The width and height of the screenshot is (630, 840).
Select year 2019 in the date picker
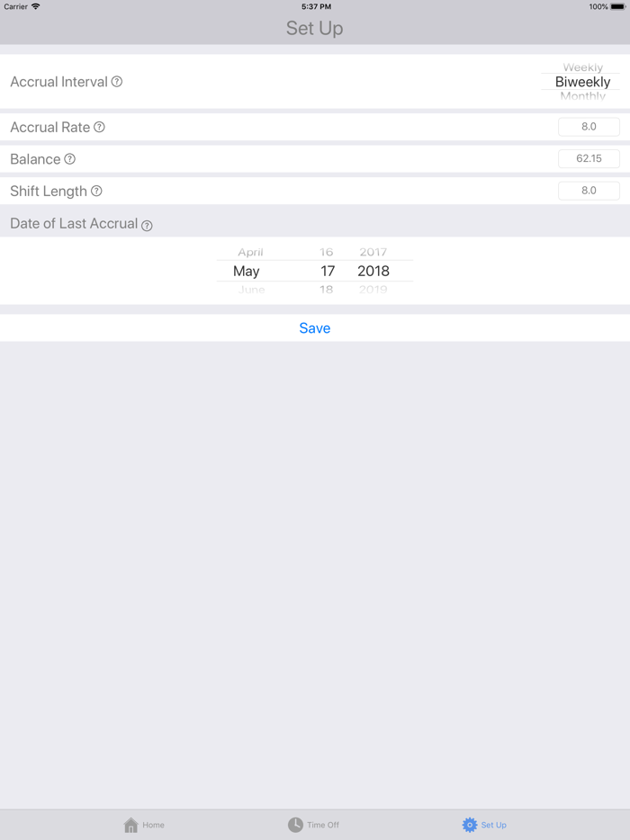point(373,290)
